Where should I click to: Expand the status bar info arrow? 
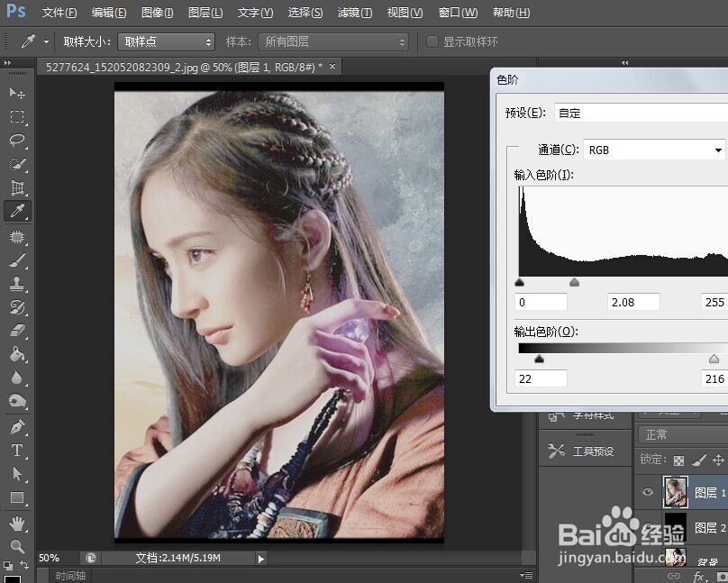[261, 559]
